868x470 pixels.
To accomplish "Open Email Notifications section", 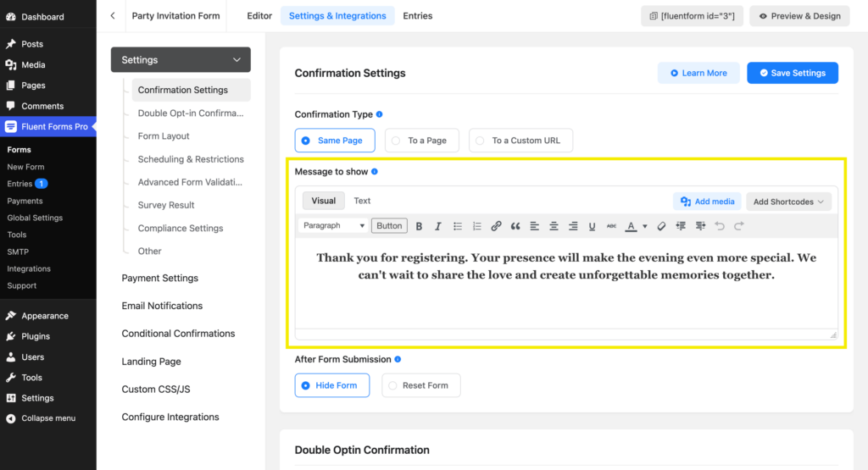I will click(x=162, y=306).
